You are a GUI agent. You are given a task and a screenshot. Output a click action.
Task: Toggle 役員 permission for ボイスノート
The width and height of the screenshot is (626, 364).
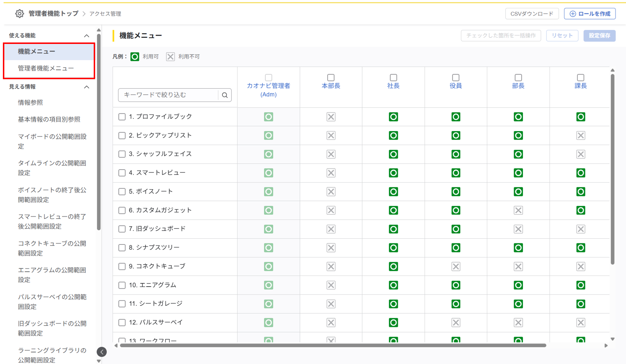[456, 192]
